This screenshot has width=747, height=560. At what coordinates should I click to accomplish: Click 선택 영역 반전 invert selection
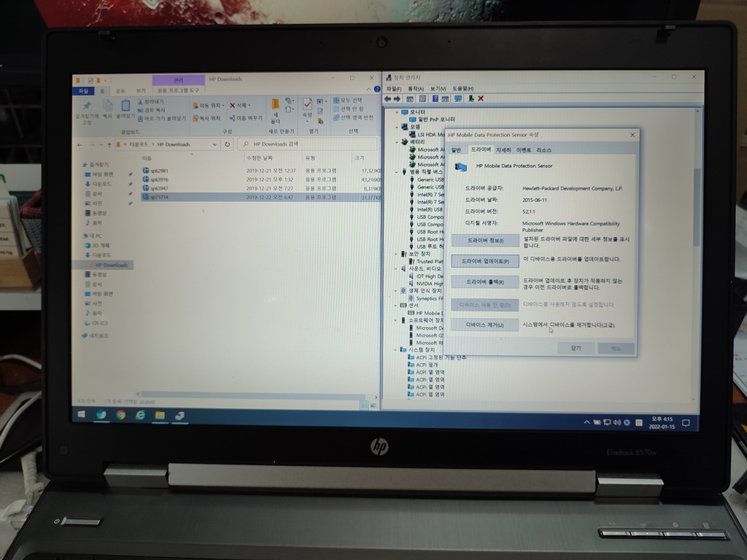pyautogui.click(x=353, y=117)
